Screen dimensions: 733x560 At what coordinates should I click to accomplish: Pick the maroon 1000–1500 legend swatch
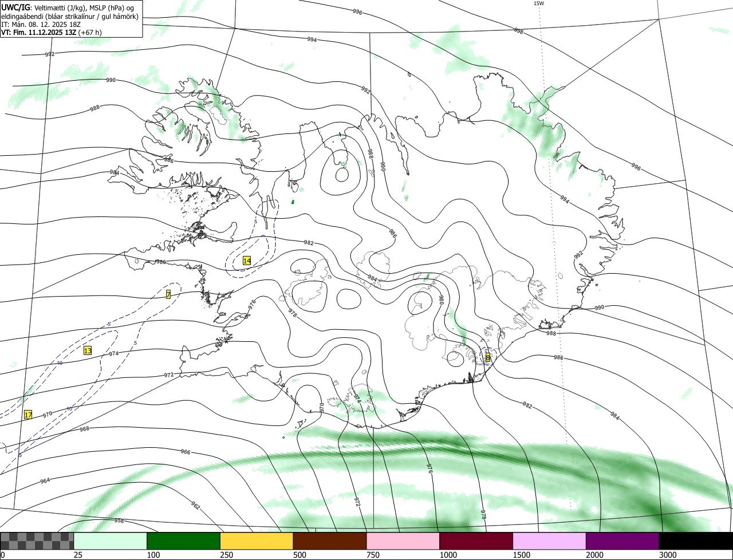pyautogui.click(x=476, y=541)
